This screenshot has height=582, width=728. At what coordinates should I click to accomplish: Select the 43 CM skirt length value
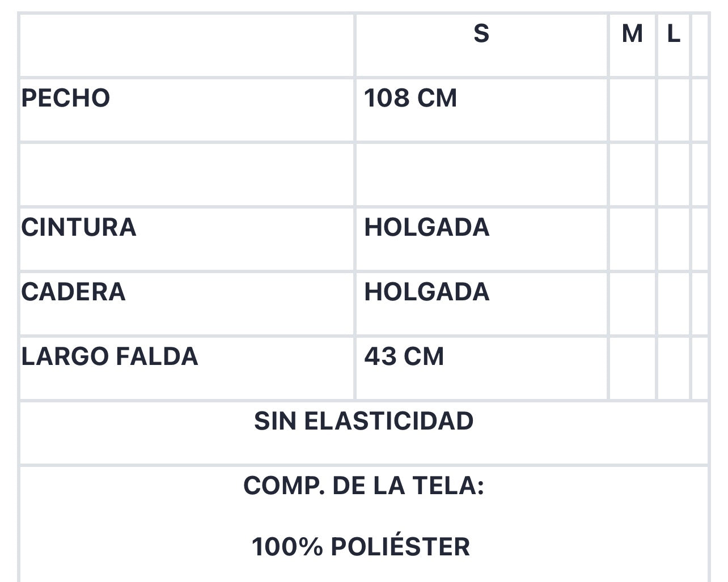(x=404, y=356)
